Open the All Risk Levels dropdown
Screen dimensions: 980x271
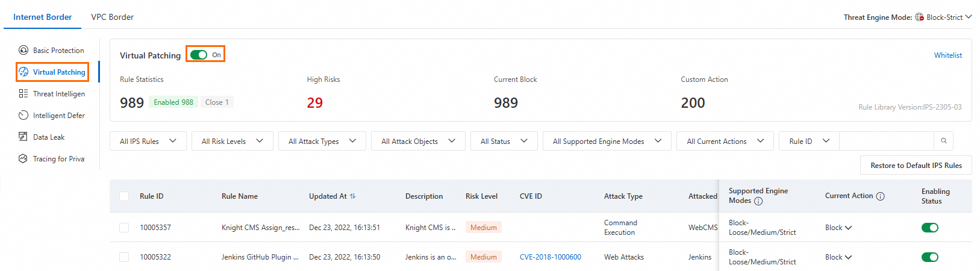tap(233, 141)
